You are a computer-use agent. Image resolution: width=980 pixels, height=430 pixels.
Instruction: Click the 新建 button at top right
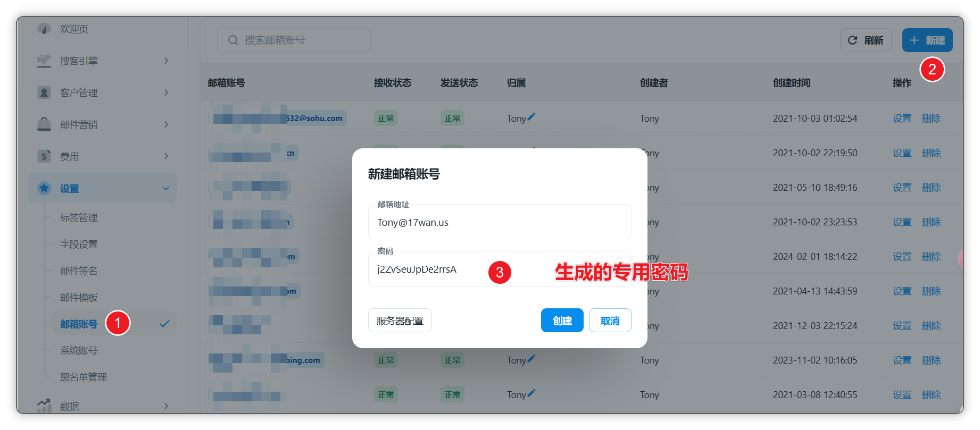927,40
